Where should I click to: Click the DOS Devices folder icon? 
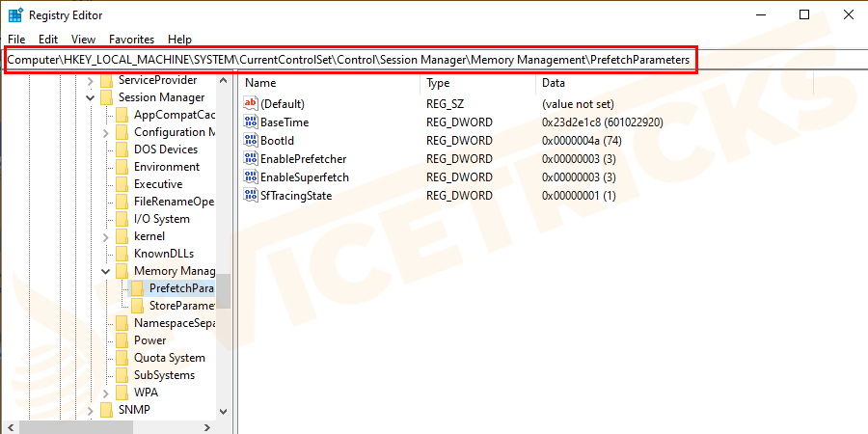tap(122, 149)
